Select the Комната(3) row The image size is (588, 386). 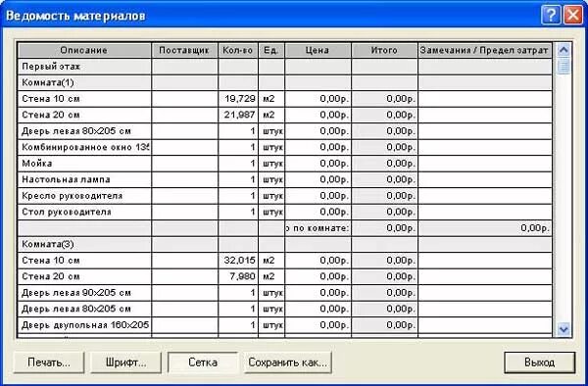tap(284, 244)
